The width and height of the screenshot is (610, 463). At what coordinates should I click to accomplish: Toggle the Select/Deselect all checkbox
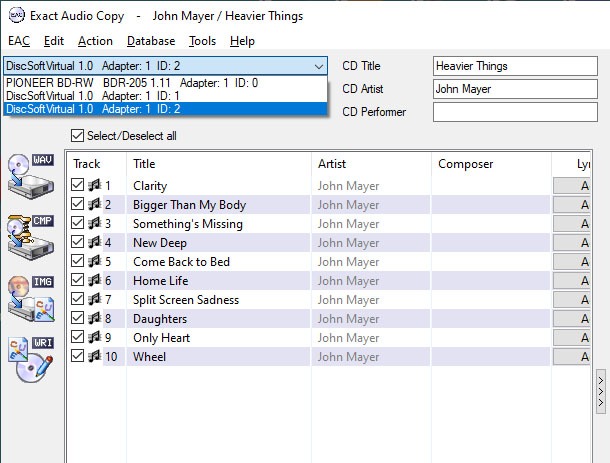click(x=77, y=135)
